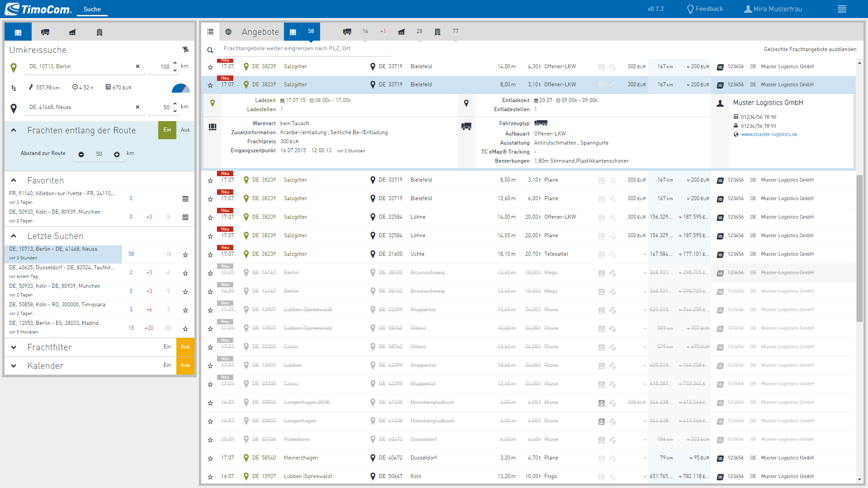Click the globe map view icon
The width and height of the screenshot is (868, 488).
[228, 32]
